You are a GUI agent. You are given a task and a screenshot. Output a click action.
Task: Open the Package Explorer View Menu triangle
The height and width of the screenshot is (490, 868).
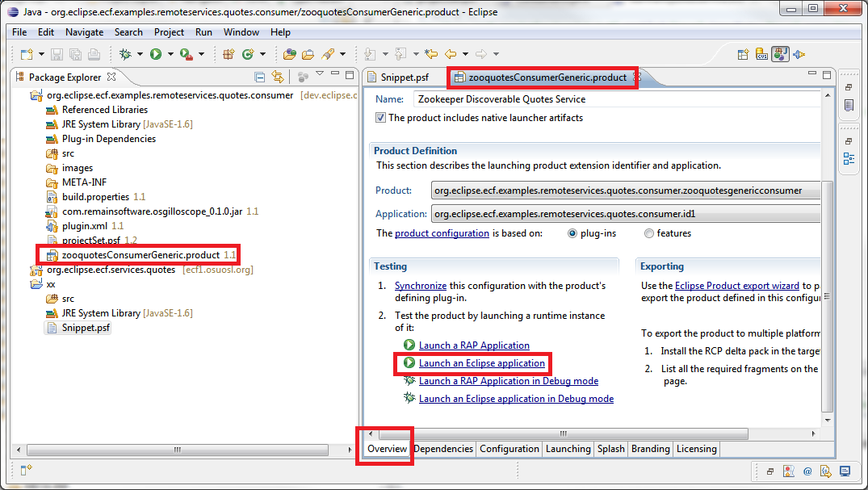(320, 73)
